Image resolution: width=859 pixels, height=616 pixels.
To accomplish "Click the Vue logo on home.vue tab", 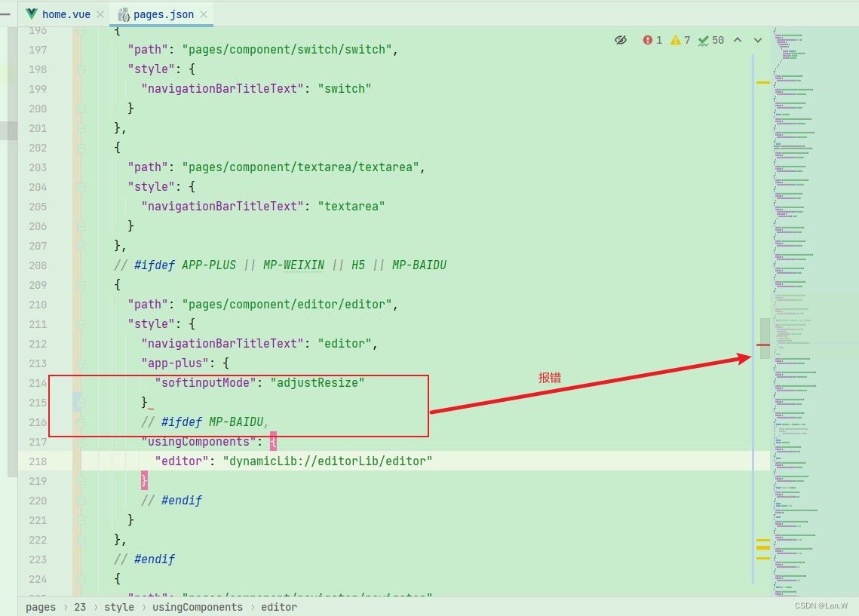I will click(31, 13).
